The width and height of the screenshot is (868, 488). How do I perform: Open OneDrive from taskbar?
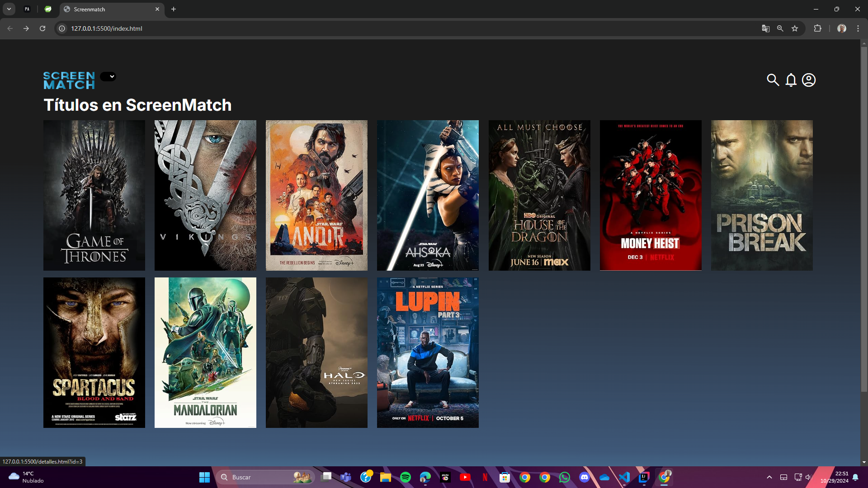pyautogui.click(x=604, y=477)
